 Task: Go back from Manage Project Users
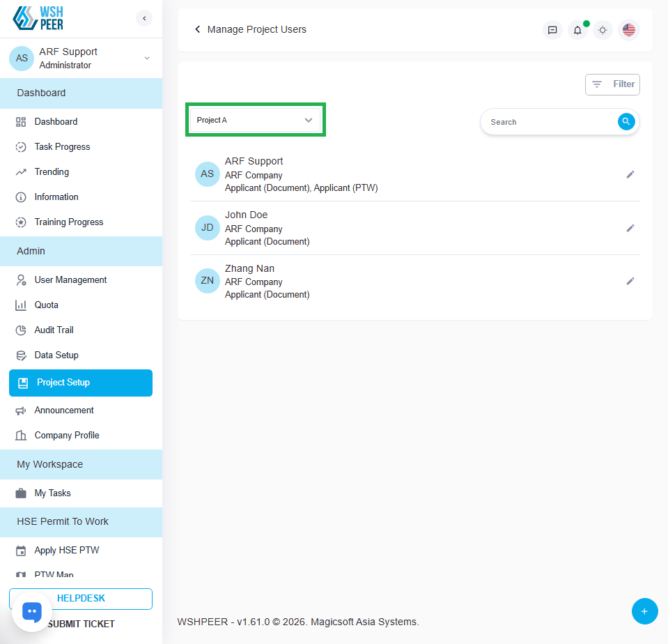[x=198, y=29]
